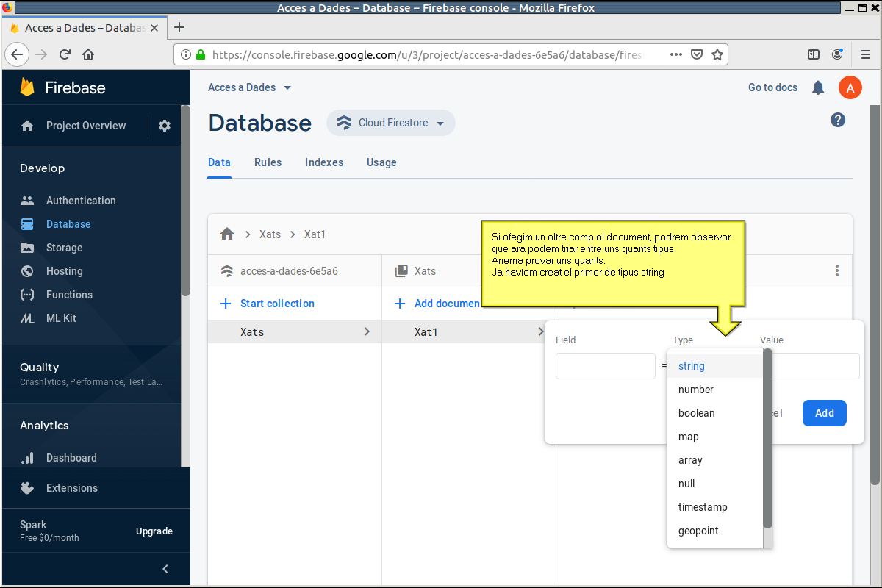
Task: Click the browser back arrow
Action: click(x=18, y=54)
